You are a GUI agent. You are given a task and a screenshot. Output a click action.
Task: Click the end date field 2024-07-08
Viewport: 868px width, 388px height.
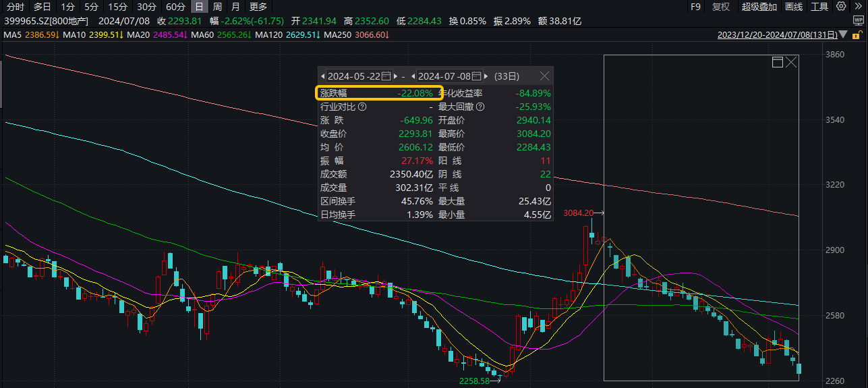pos(444,76)
